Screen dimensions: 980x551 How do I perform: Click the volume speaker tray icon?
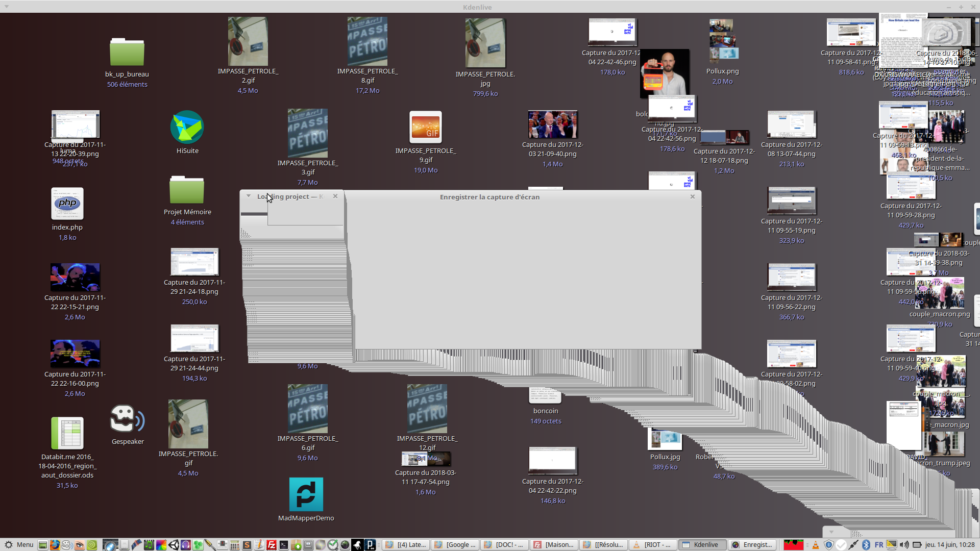click(904, 545)
